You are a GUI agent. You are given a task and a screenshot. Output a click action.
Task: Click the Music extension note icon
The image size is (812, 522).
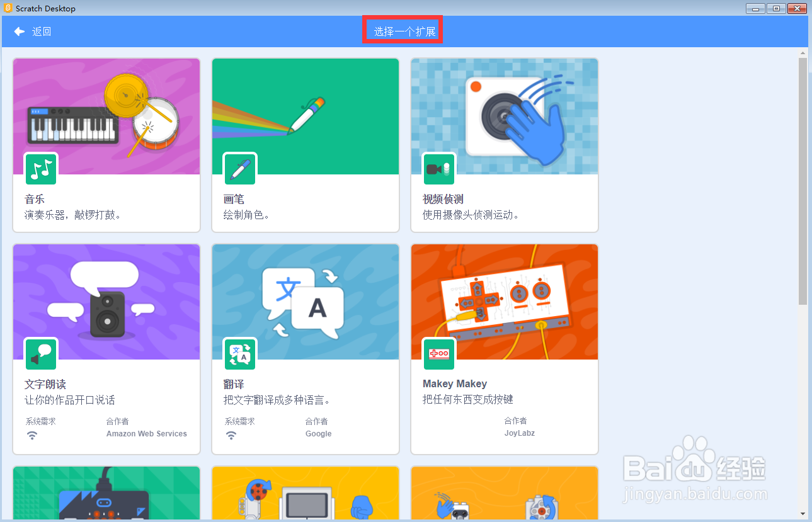coord(41,169)
